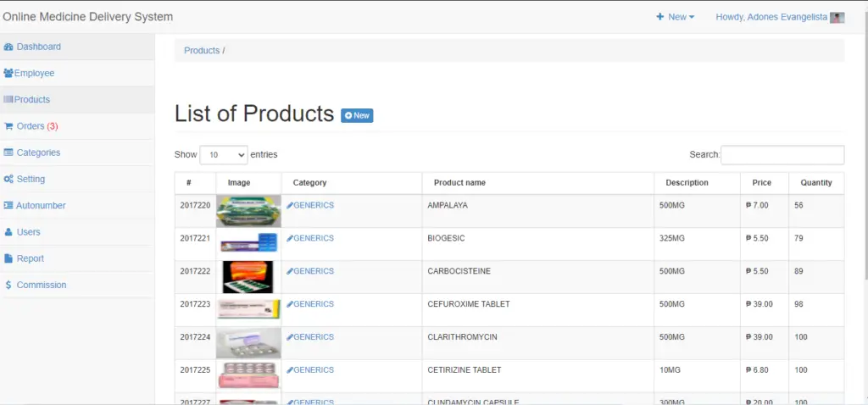Image resolution: width=868 pixels, height=405 pixels.
Task: Click the ₱ 7.00 price cell
Action: coord(765,211)
